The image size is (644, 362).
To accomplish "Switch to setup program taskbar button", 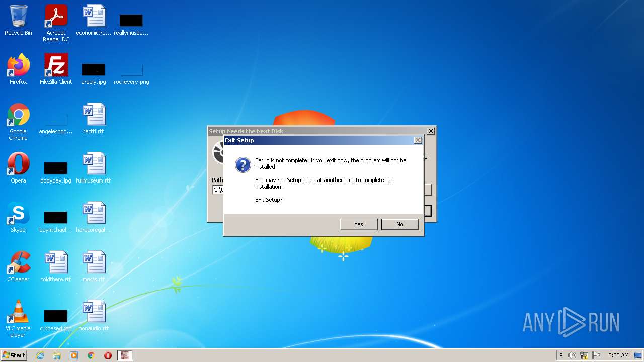I will coord(125,355).
